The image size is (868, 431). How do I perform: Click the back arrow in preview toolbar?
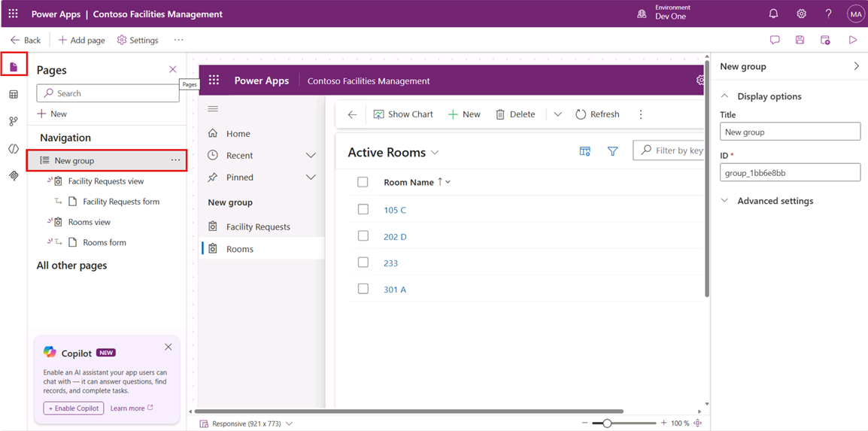pos(352,114)
